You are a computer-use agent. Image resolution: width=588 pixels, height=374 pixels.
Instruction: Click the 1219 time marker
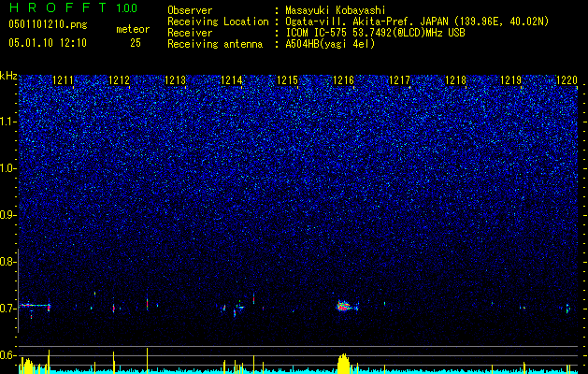(511, 79)
